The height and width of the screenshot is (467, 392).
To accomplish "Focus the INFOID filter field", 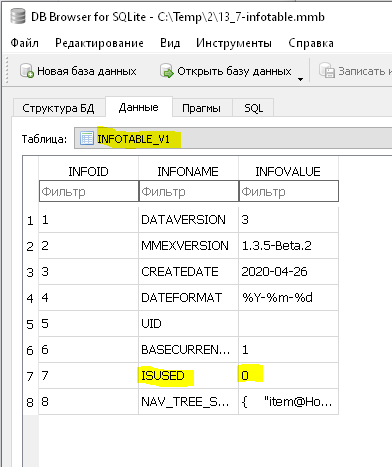I will [89, 191].
